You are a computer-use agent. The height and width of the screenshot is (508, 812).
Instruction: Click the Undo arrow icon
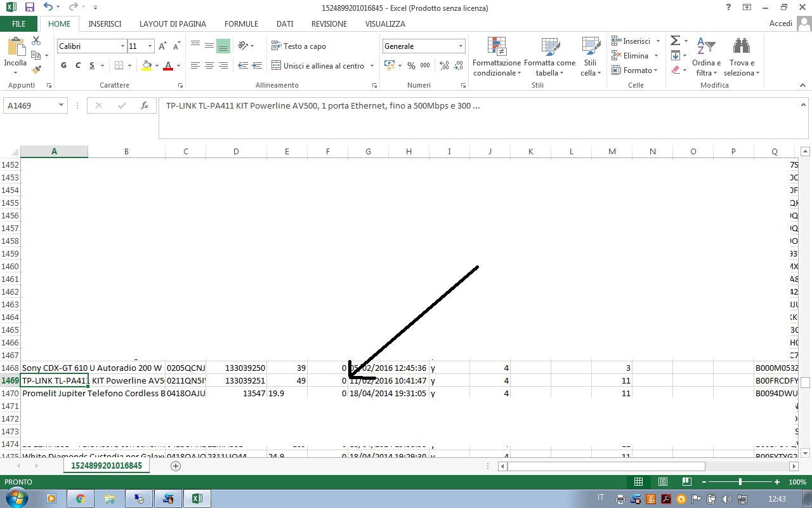49,8
